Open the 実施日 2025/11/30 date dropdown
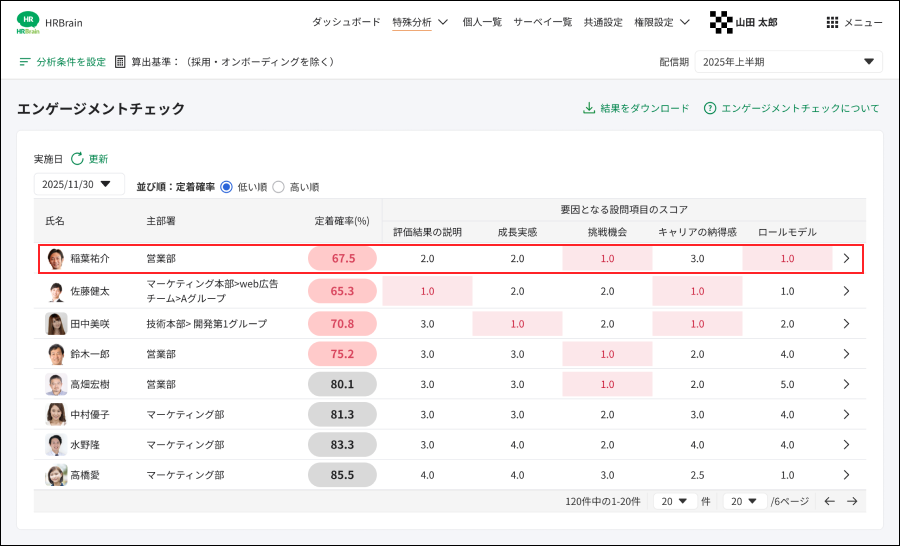 [79, 184]
